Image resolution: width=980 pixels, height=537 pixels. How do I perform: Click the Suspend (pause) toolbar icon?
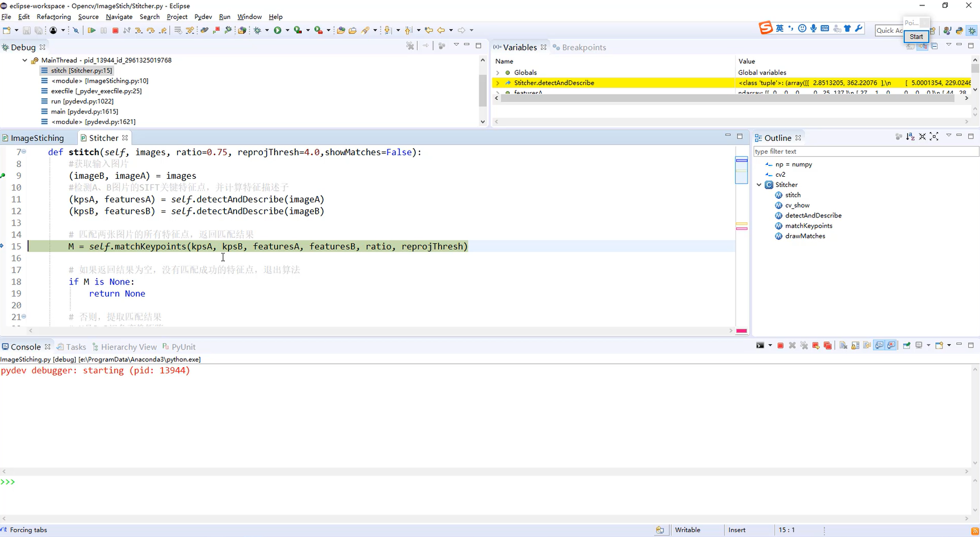tap(104, 31)
